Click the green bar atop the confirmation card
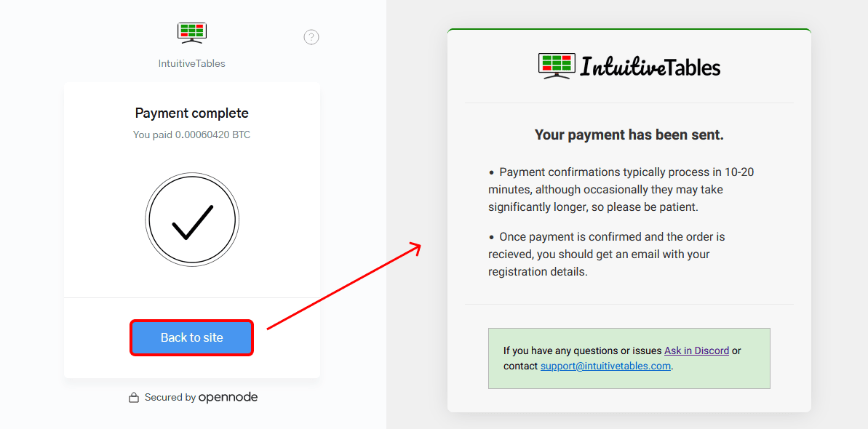 pyautogui.click(x=629, y=30)
